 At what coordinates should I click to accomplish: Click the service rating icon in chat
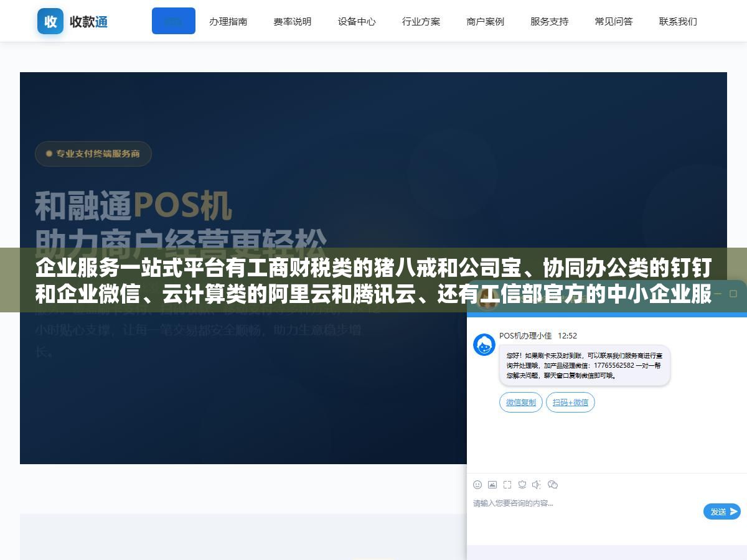522,485
